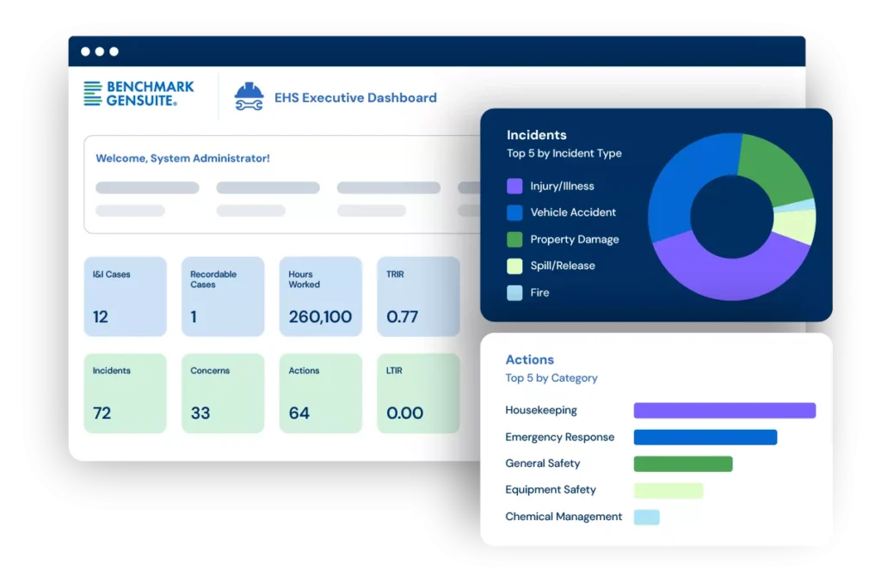The height and width of the screenshot is (588, 881).
Task: Select the Housekeeping purple bar
Action: click(x=724, y=410)
